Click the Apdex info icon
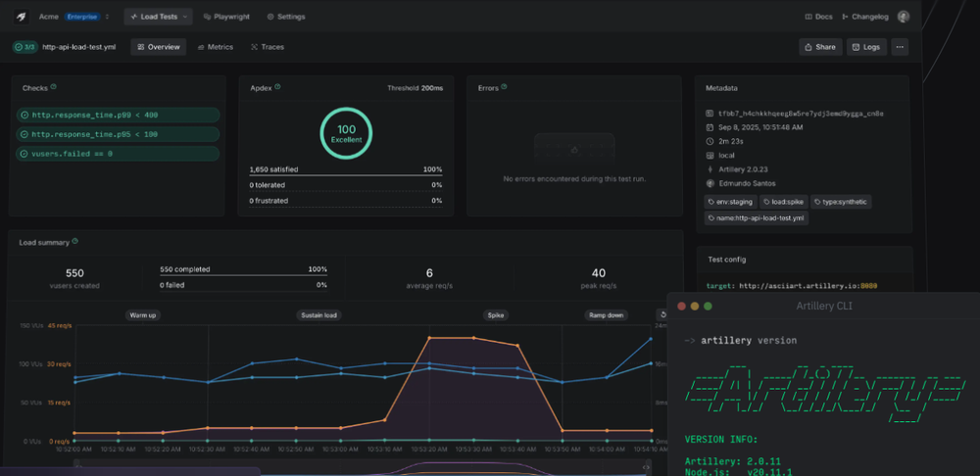 pyautogui.click(x=277, y=87)
